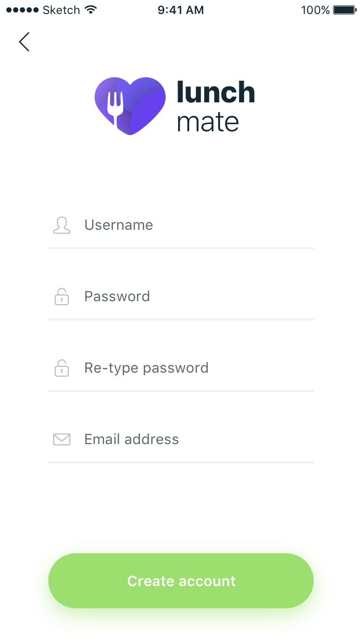362x644 pixels.
Task: Click the padlock icon beside Re-type password
Action: point(62,368)
